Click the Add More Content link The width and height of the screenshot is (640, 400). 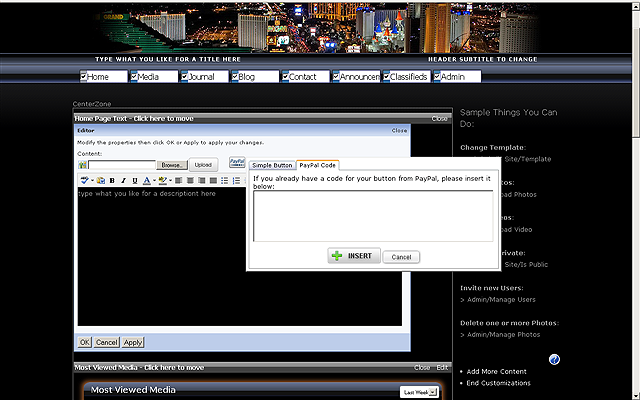498,371
